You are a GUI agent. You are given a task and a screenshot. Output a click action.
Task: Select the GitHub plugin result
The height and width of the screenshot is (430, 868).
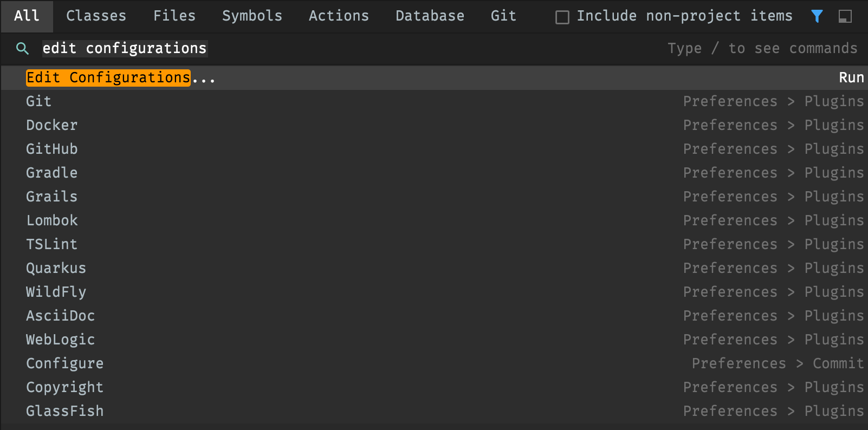tap(434, 149)
